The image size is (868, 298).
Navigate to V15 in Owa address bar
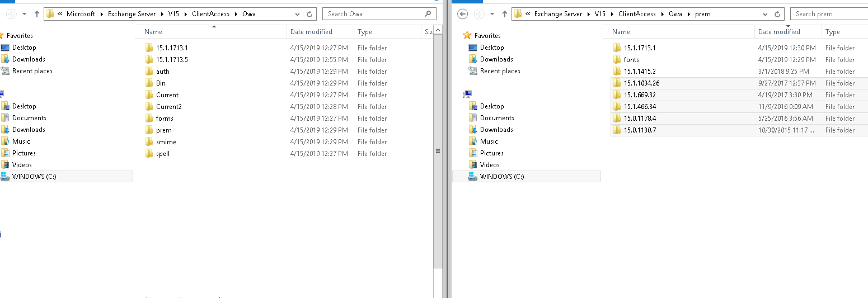click(x=173, y=14)
